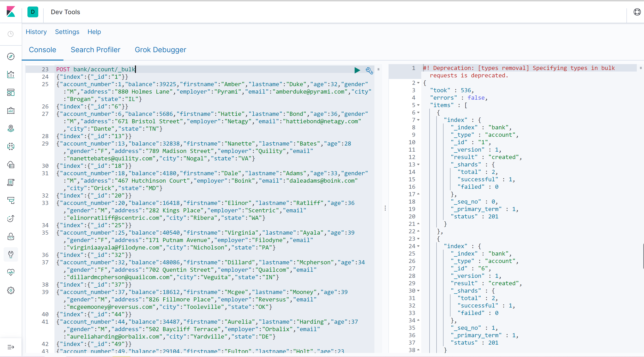Click line 42 index _id 49
644x357 pixels.
[x=94, y=344]
